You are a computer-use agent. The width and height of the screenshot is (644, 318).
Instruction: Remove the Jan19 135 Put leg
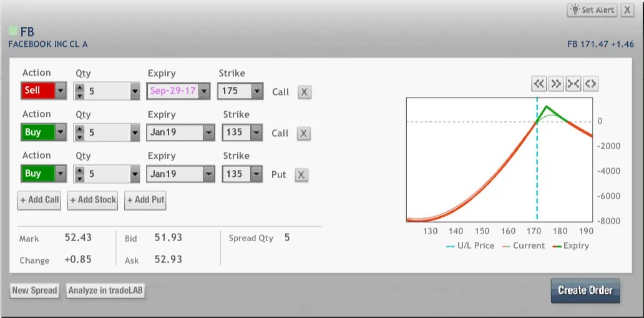pyautogui.click(x=301, y=175)
